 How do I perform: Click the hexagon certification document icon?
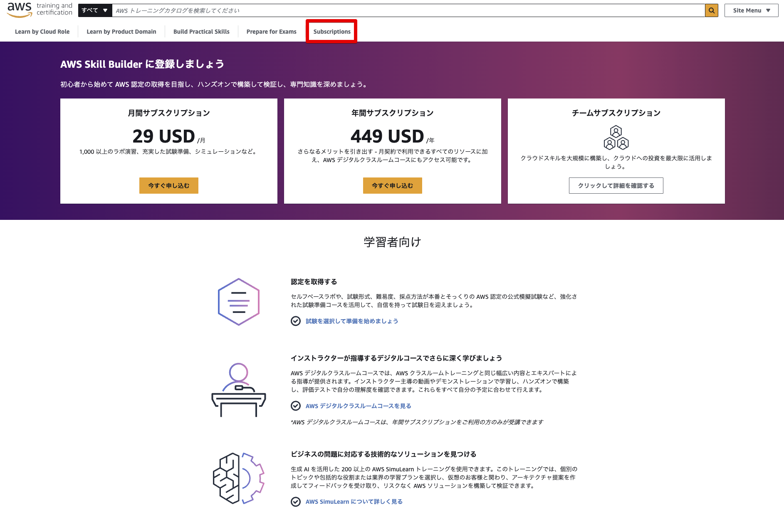tap(239, 302)
